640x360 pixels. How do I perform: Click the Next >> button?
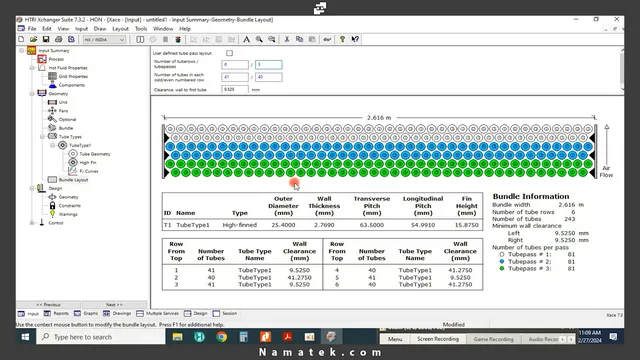pyautogui.click(x=114, y=305)
